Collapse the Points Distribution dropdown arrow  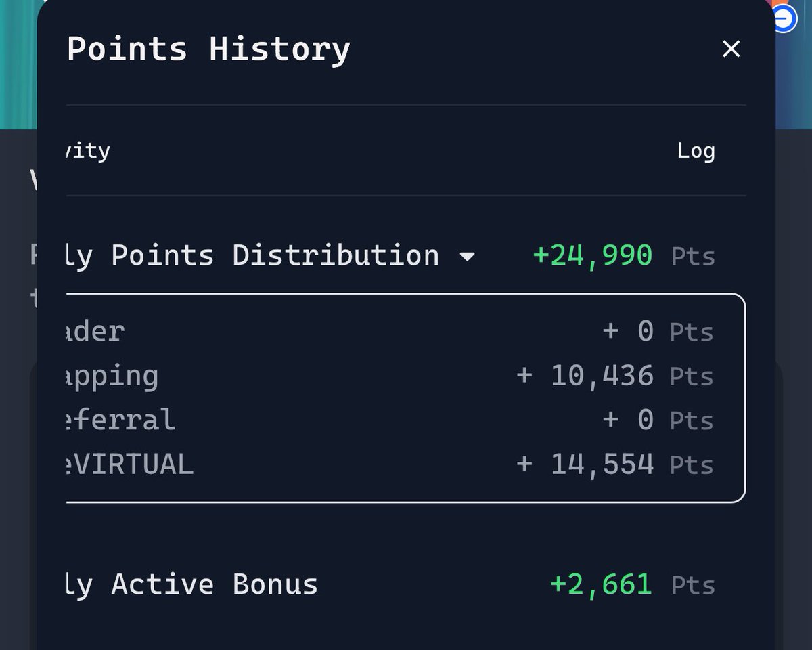coord(467,257)
